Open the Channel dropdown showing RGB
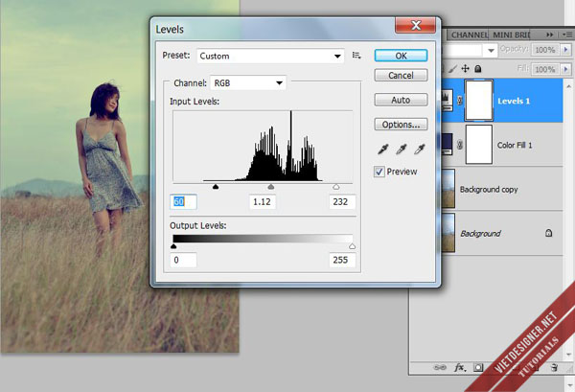Image resolution: width=575 pixels, height=392 pixels. pyautogui.click(x=248, y=82)
